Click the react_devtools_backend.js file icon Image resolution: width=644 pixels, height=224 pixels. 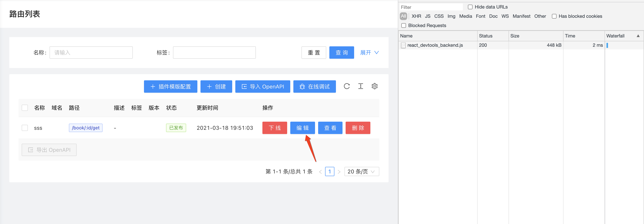tap(403, 45)
